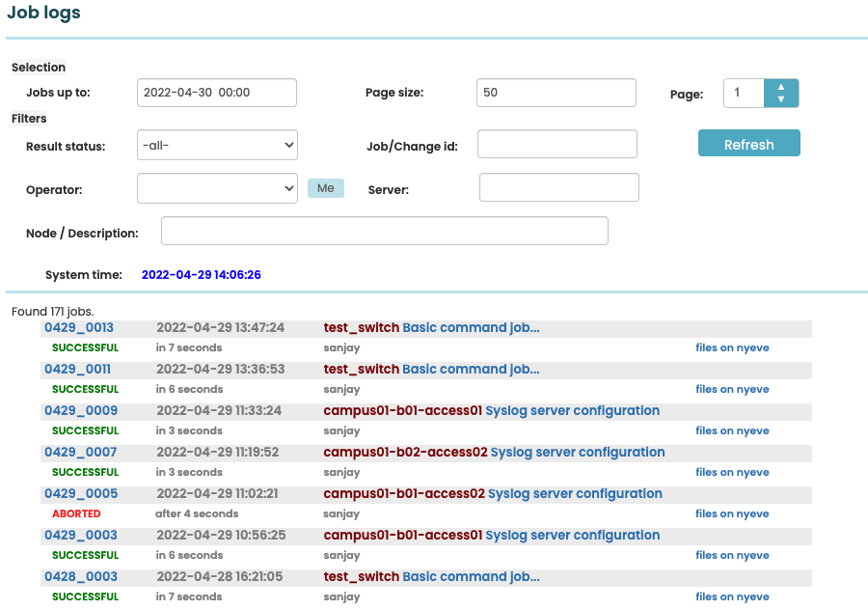Click Syslog server configuration for job 0429_0009

pos(572,411)
